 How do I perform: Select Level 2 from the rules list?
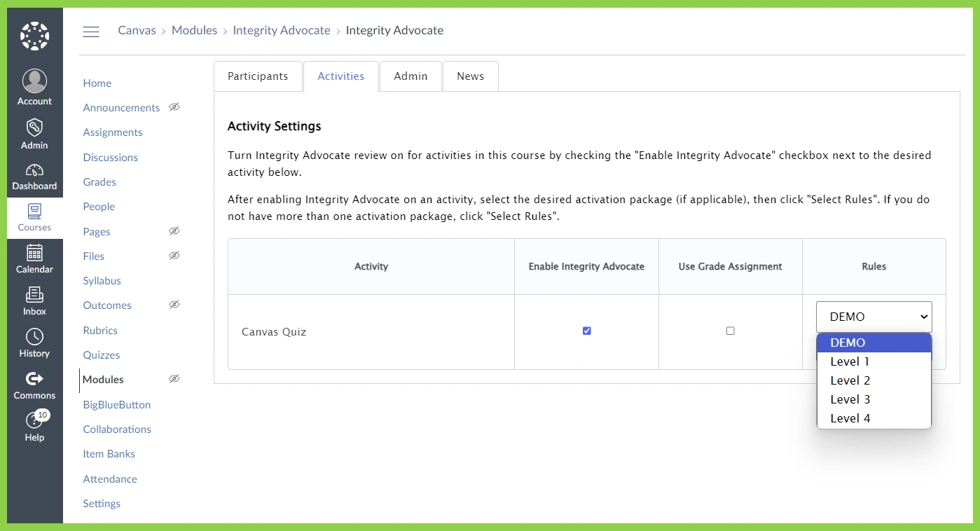point(874,380)
